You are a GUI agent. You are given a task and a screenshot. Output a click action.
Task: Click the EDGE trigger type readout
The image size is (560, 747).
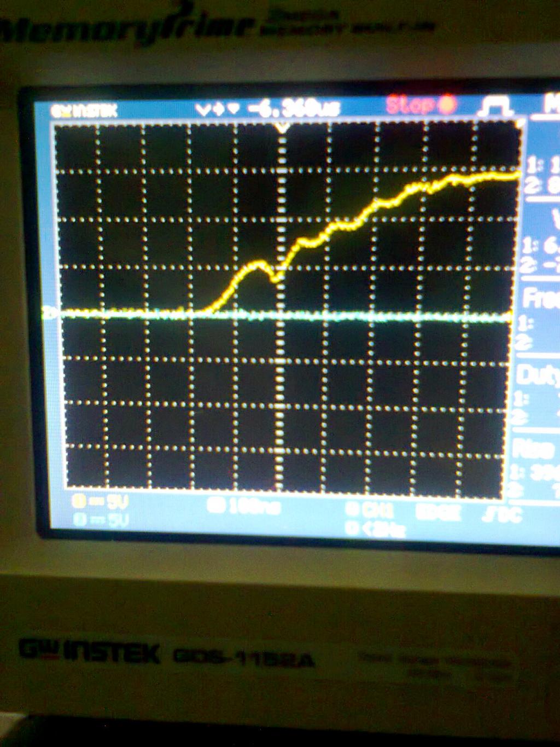click(x=439, y=513)
